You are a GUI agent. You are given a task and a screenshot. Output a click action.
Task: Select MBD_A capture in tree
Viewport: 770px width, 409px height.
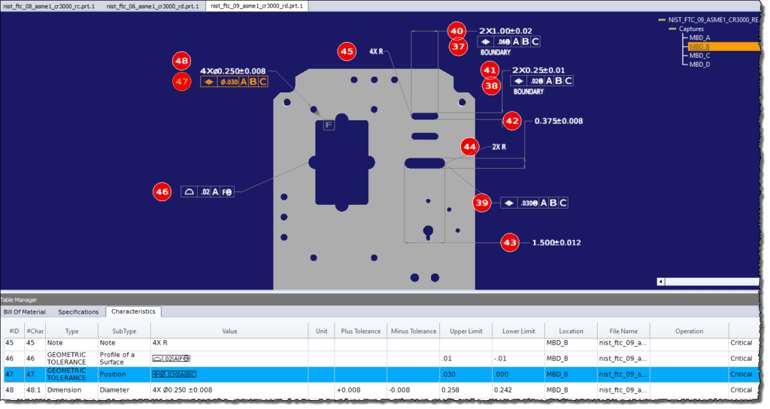699,38
